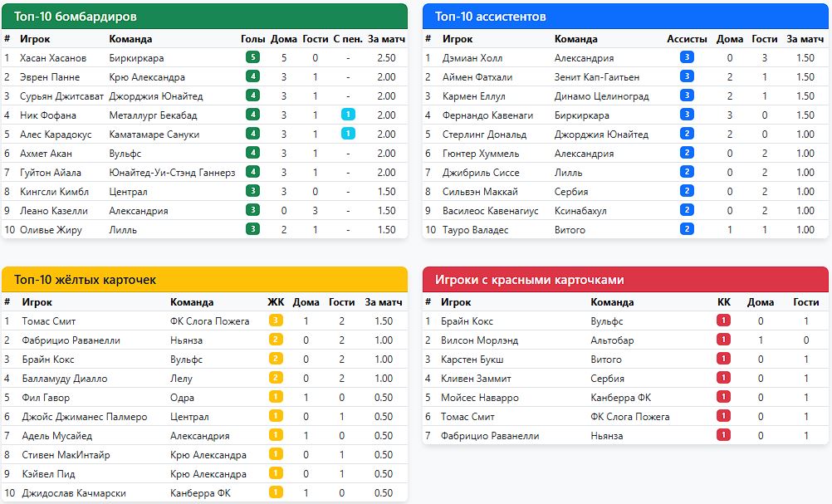Click Алес Карадокус's cyan penalty badge

(348, 134)
